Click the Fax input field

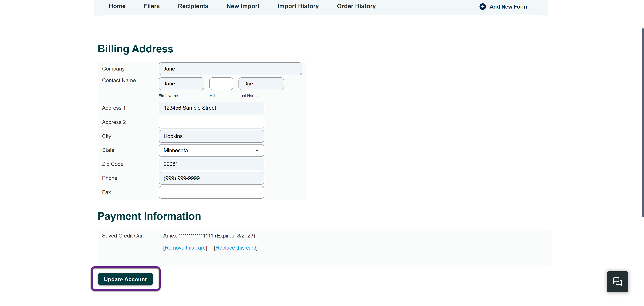click(x=211, y=192)
